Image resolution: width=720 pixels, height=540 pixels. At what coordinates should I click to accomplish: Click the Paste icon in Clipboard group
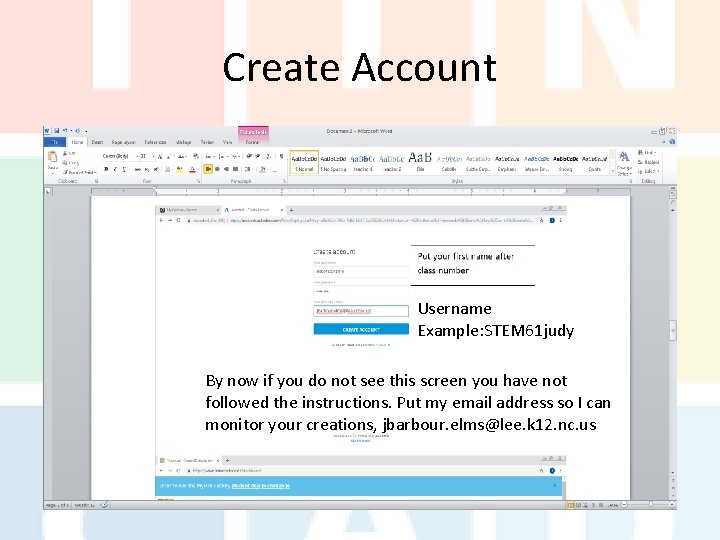point(52,159)
